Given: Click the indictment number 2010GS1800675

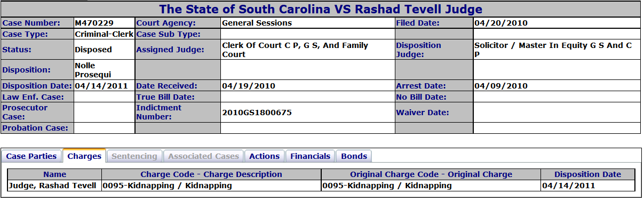Looking at the screenshot, I should tap(257, 112).
